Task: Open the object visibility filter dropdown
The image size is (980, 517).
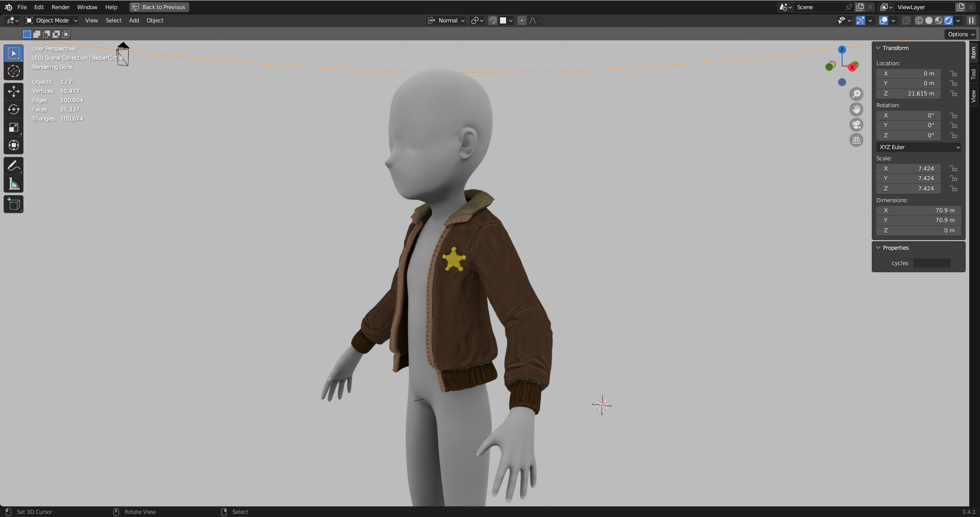Action: click(x=844, y=20)
